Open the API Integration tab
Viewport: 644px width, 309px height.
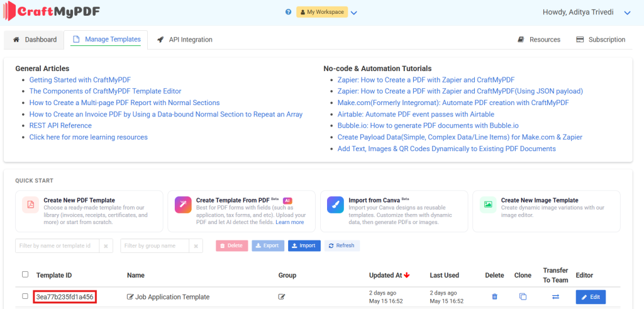click(x=185, y=40)
